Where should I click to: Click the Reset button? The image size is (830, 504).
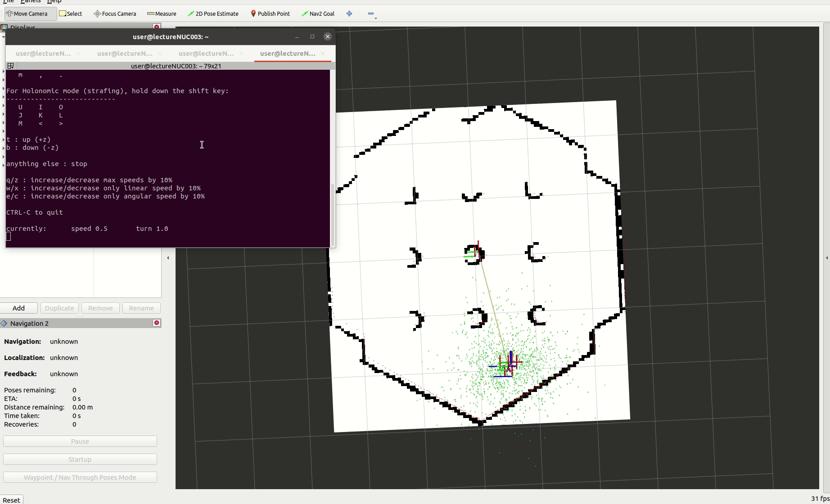(11, 500)
